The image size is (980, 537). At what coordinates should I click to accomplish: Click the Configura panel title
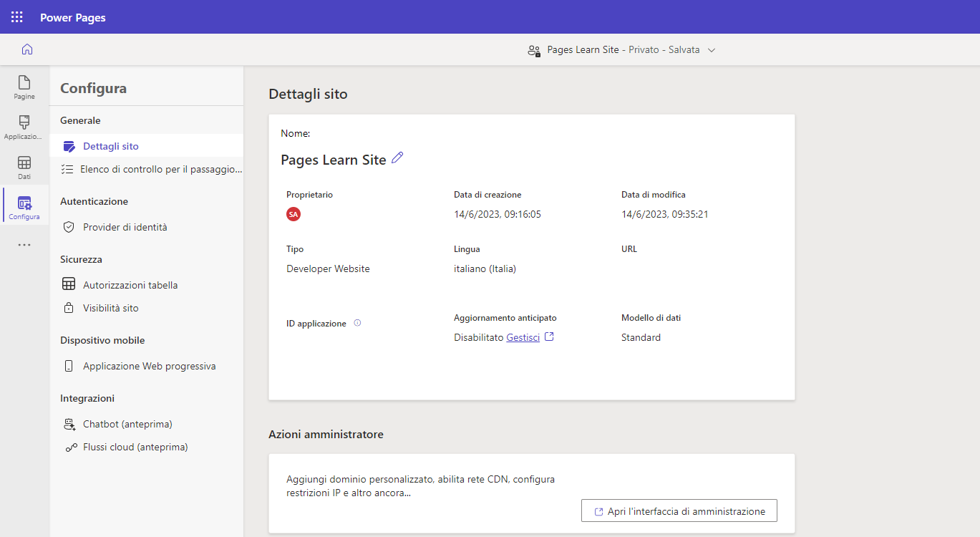pos(94,89)
